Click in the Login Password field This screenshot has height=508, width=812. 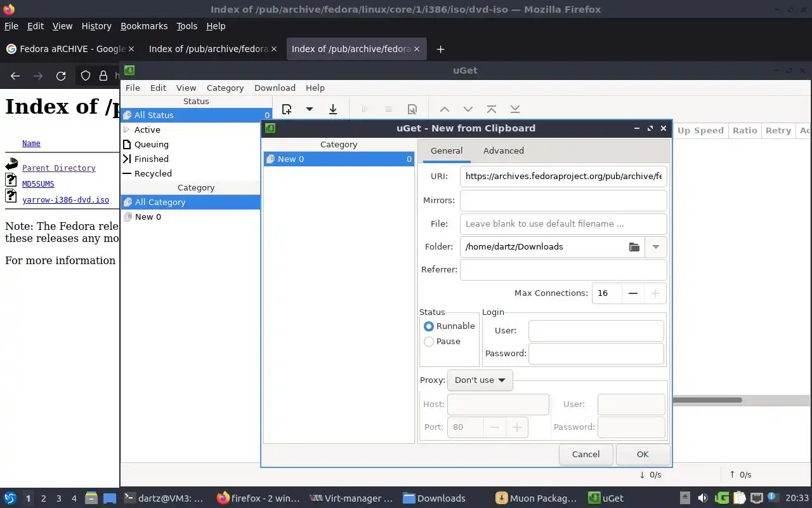point(596,354)
